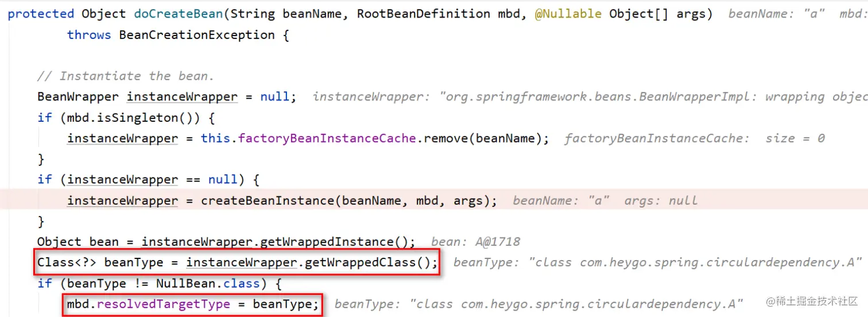This screenshot has height=317, width=868.
Task: Click 'Class<?>' type in beanType declaration
Action: pos(67,262)
